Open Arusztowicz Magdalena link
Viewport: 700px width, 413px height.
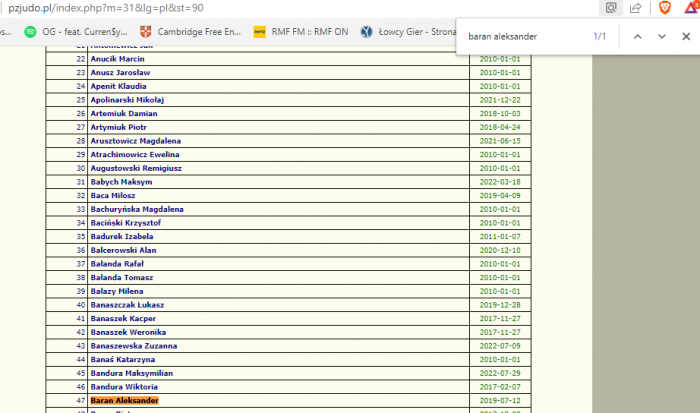click(136, 141)
